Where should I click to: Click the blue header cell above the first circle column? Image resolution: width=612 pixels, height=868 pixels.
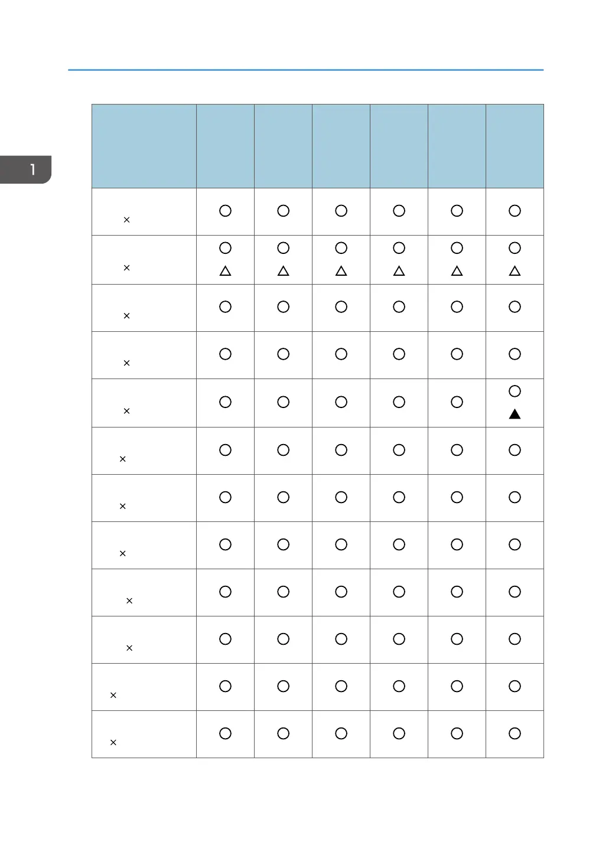[225, 146]
